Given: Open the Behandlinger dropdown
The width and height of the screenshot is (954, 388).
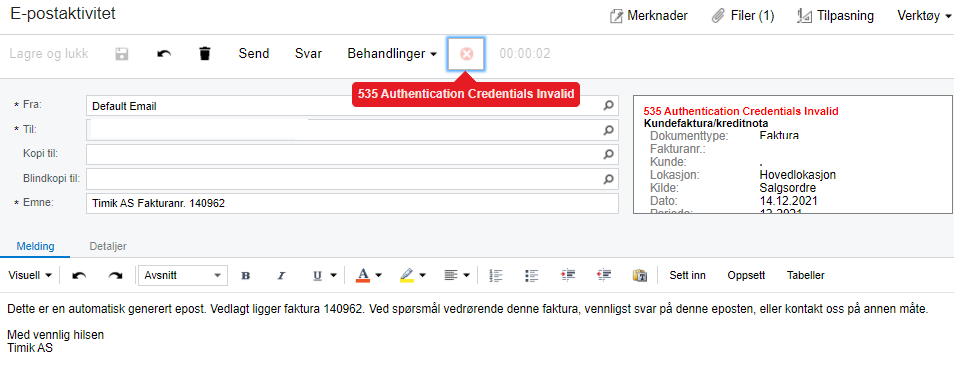Looking at the screenshot, I should [392, 54].
